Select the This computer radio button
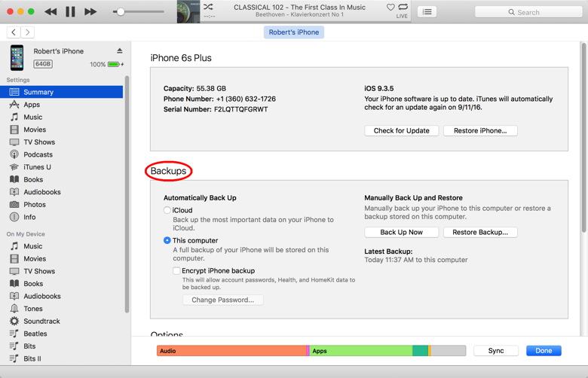 (x=167, y=240)
